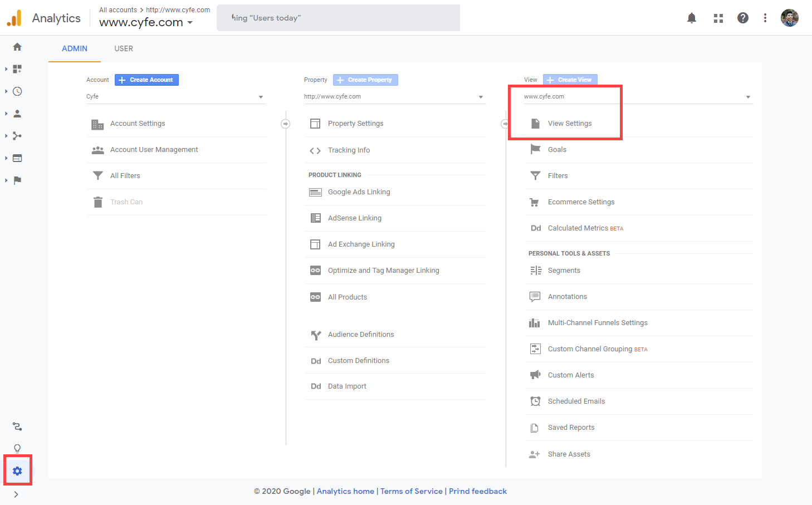Expand the View dropdown showing www.cyfe.com
This screenshot has width=812, height=505.
coord(747,96)
